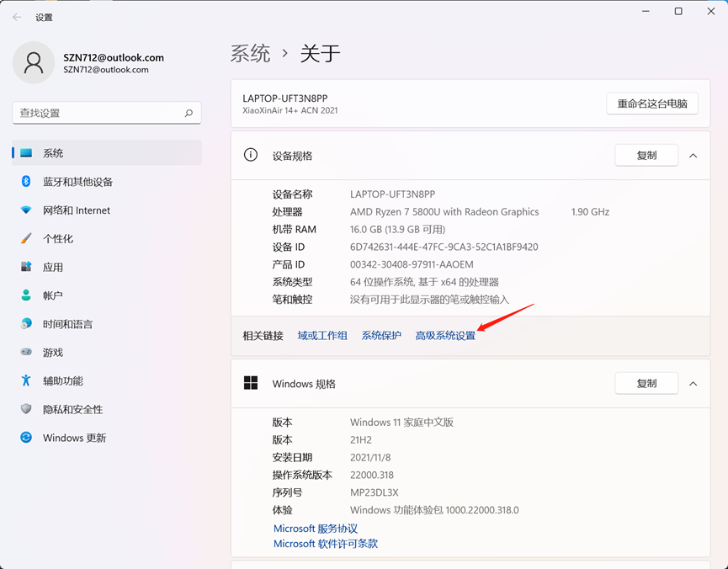Viewport: 728px width, 569px height.
Task: Go to 网络和 Internet settings
Action: pyautogui.click(x=107, y=210)
